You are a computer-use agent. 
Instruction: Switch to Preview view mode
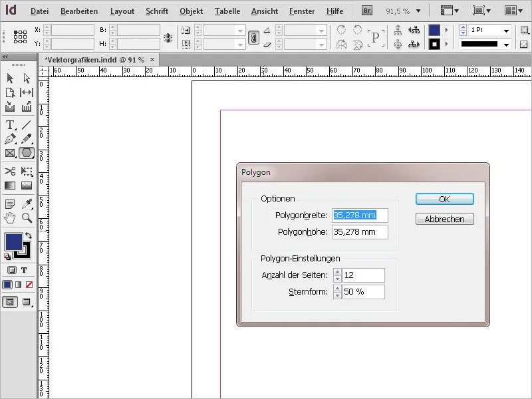(x=27, y=302)
